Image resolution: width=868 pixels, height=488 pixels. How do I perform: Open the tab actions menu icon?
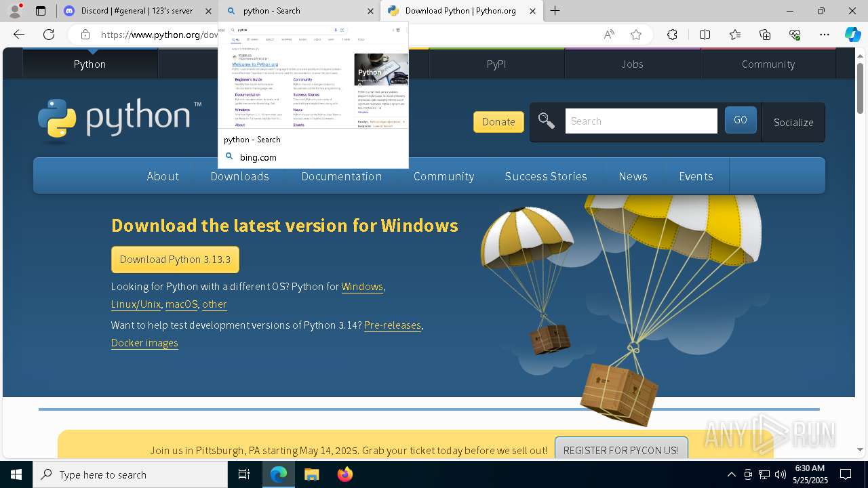(x=41, y=11)
